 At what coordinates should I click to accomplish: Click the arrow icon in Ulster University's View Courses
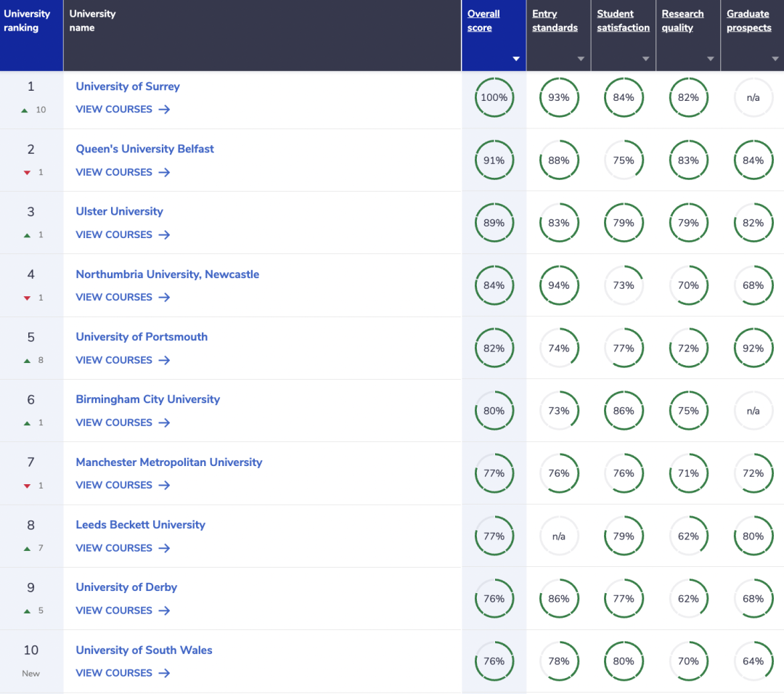[x=164, y=235]
